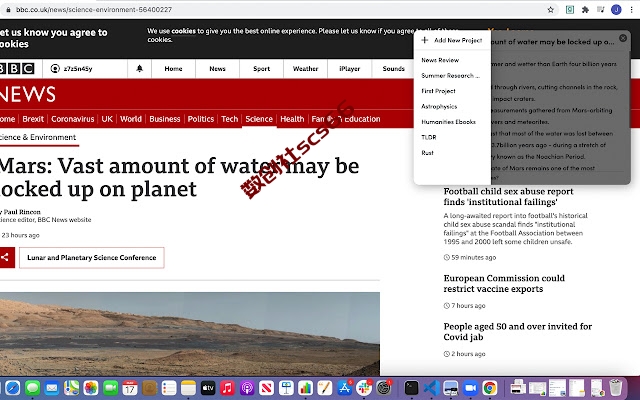
Task: Select Summer Research project
Action: point(451,76)
